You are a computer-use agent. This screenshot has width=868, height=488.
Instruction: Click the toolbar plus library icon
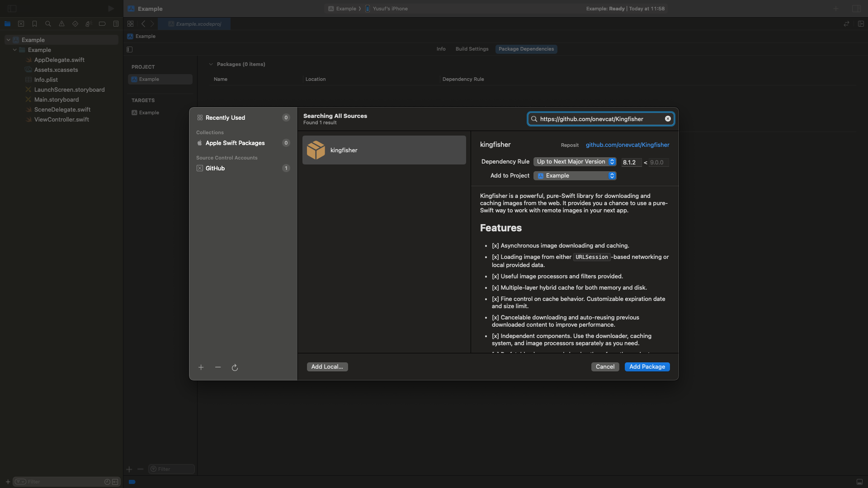pos(836,9)
